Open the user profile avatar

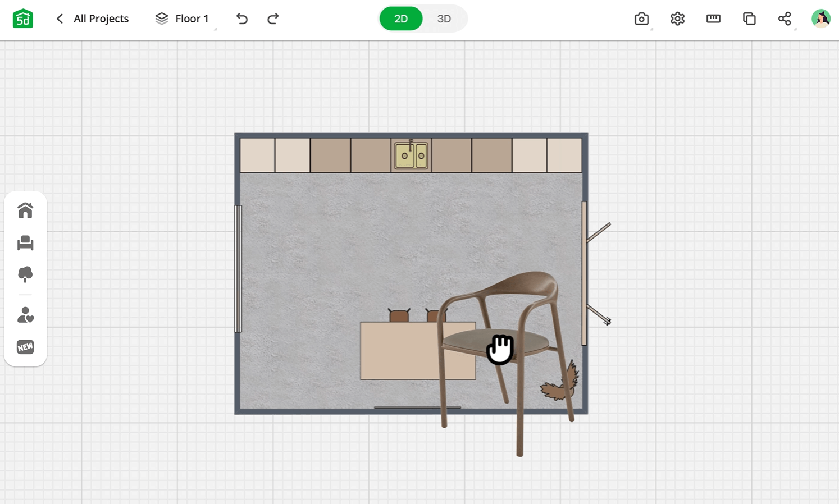tap(821, 19)
